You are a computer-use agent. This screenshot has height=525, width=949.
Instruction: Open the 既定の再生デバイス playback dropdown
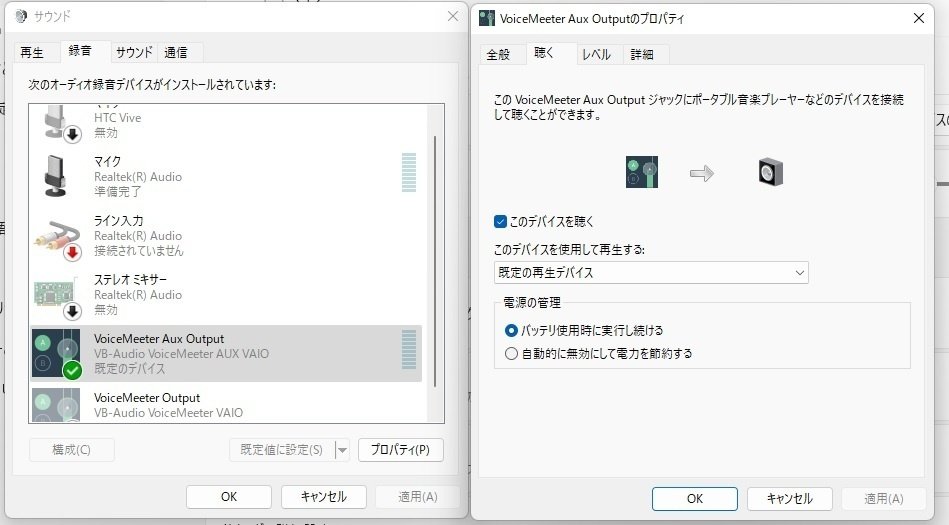coord(651,273)
